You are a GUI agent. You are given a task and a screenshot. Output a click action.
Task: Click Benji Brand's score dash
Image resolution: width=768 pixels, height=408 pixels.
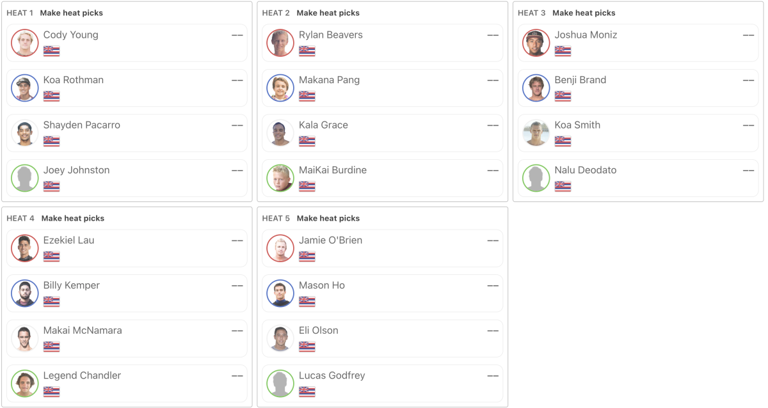[x=748, y=80]
